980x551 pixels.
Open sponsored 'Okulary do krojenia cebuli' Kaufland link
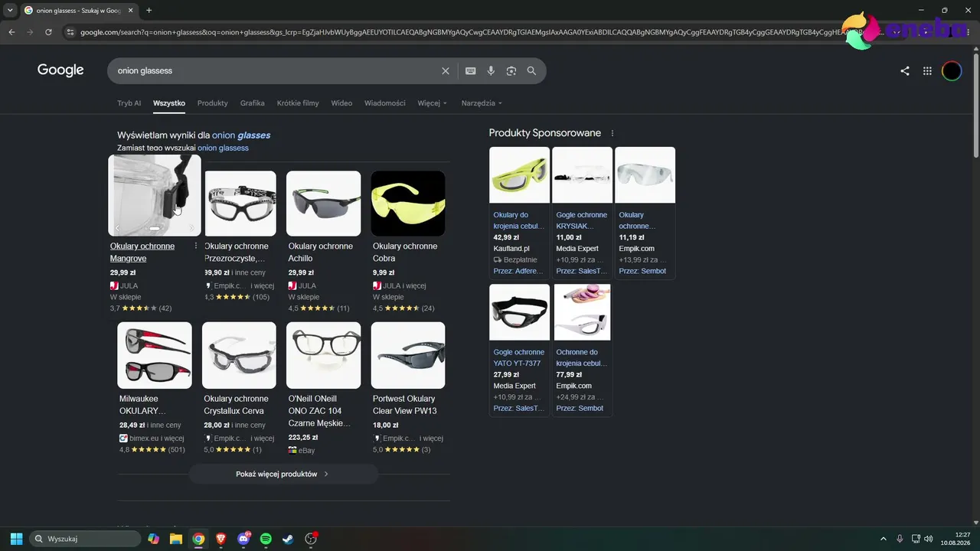[519, 220]
